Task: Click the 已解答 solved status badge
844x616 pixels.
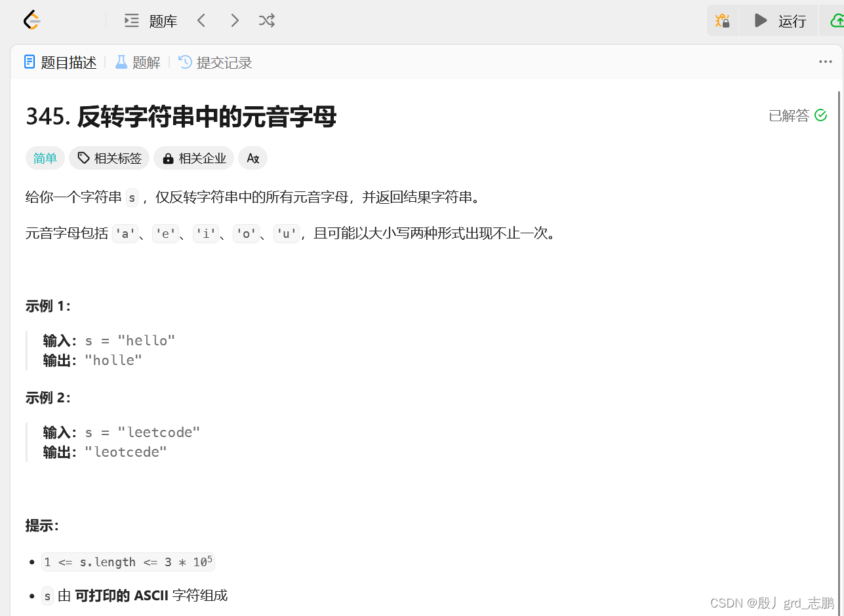Action: (796, 115)
